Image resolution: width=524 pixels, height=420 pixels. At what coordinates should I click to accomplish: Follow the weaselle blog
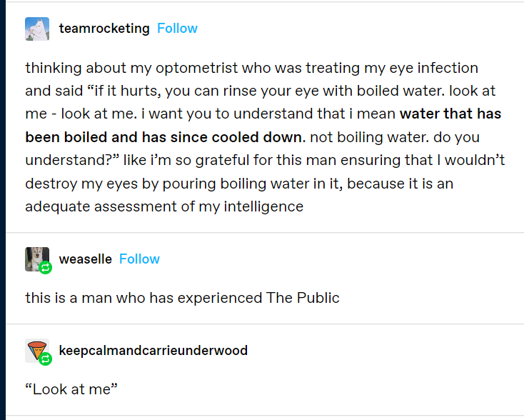139,259
